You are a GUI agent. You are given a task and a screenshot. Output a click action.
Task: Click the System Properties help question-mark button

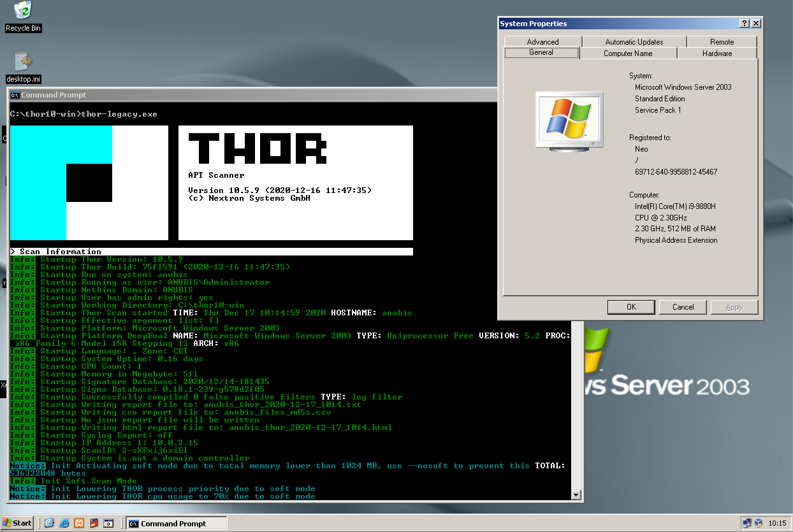[x=744, y=24]
